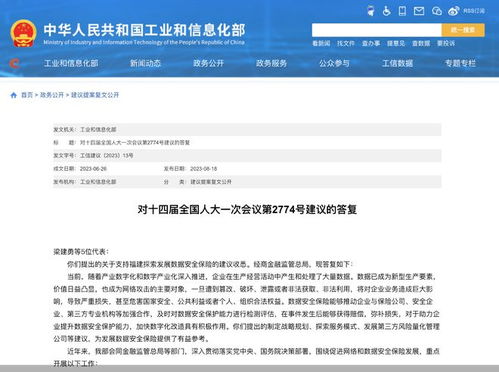Open the 工信数据 nav menu

(x=397, y=63)
